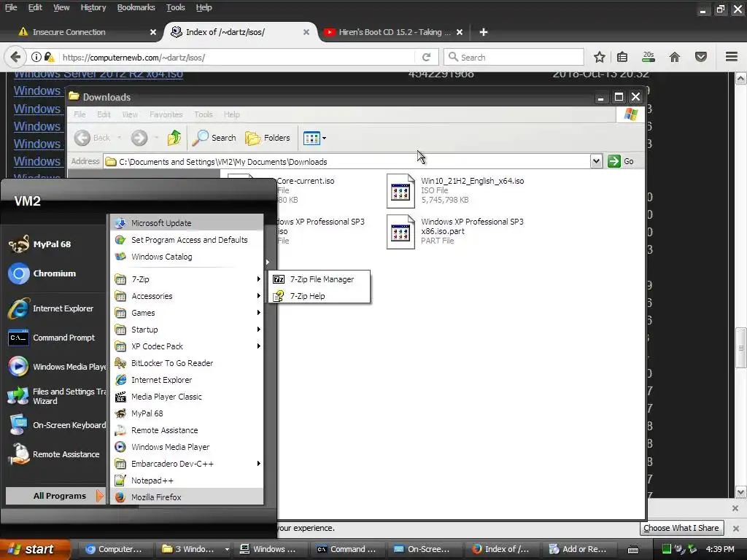Image resolution: width=747 pixels, height=560 pixels.
Task: Expand the Games submenu
Action: coord(187,313)
